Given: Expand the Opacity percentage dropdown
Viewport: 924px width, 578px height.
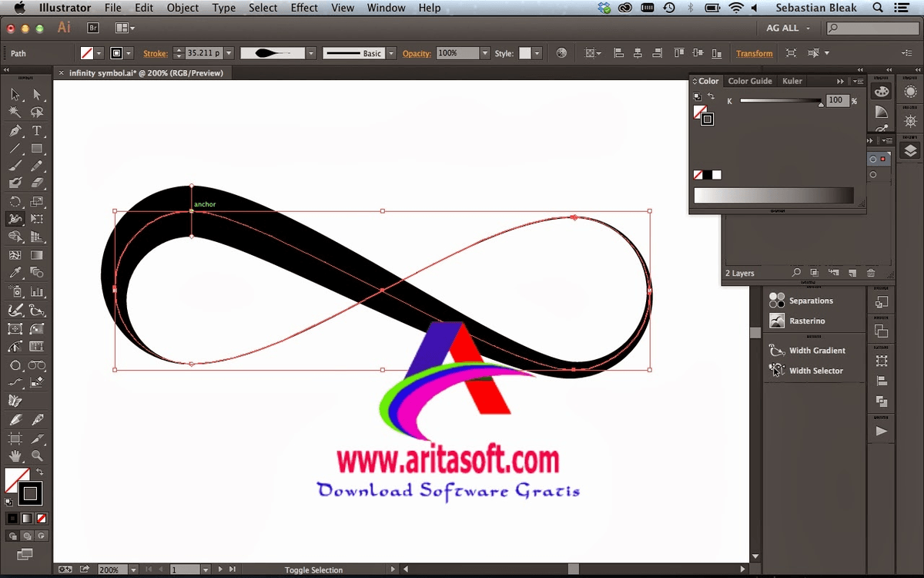Looking at the screenshot, I should tap(484, 54).
